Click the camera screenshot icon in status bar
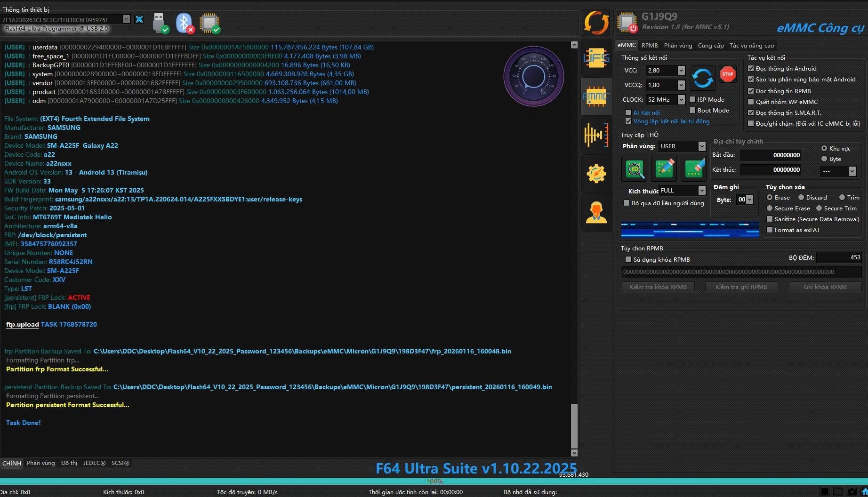868x497 pixels. tap(852, 492)
